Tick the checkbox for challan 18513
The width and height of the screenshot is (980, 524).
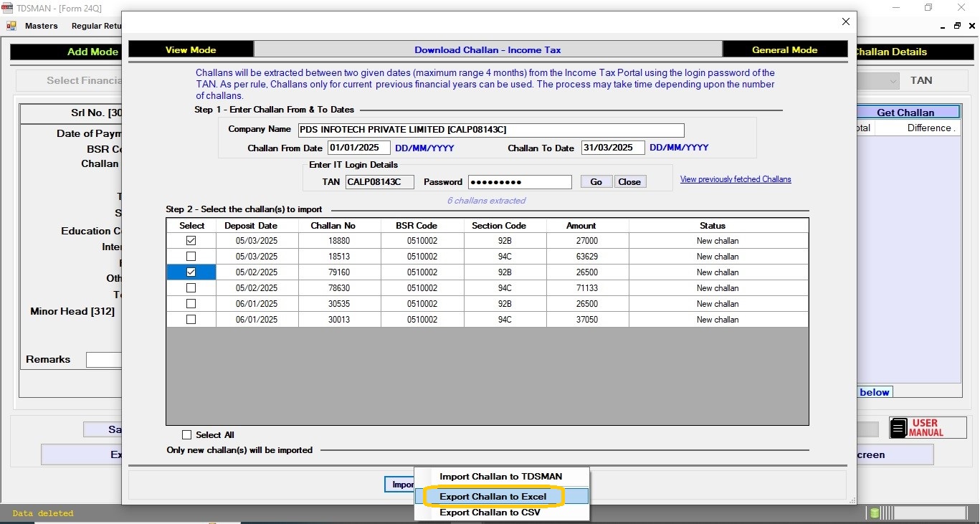point(191,257)
